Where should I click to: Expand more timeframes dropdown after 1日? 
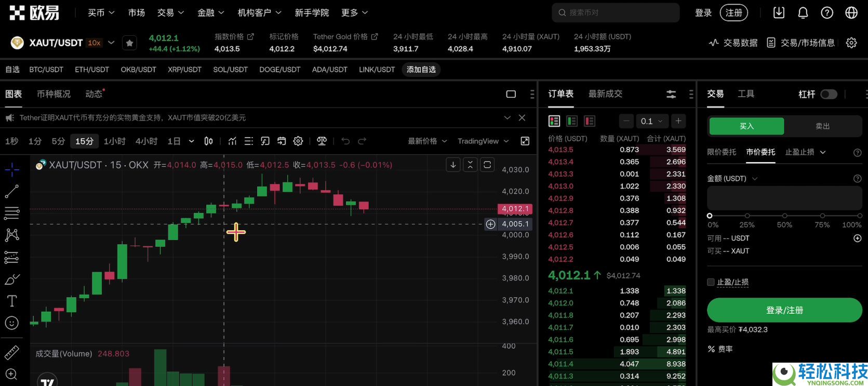click(x=191, y=141)
